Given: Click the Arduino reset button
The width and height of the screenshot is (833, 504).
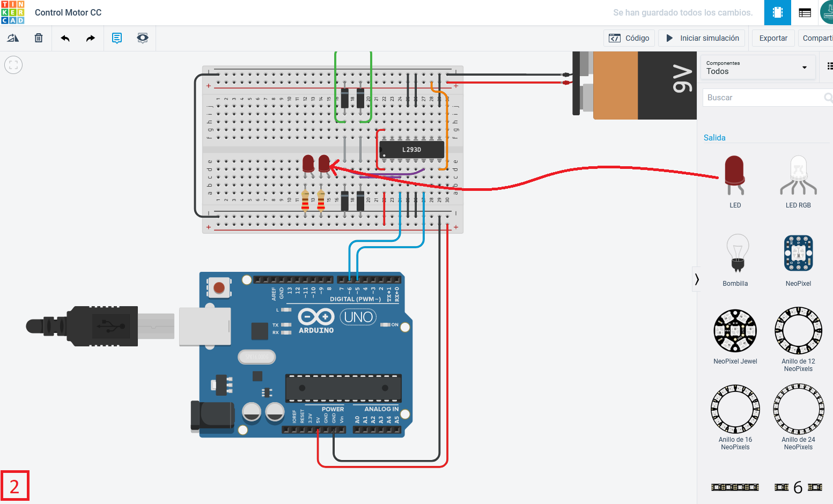Looking at the screenshot, I should (219, 288).
